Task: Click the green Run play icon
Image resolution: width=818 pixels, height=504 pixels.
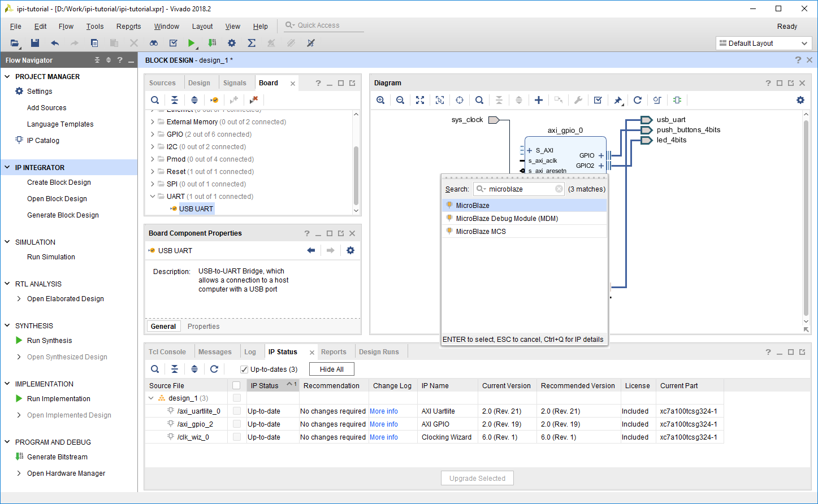Action: click(192, 43)
